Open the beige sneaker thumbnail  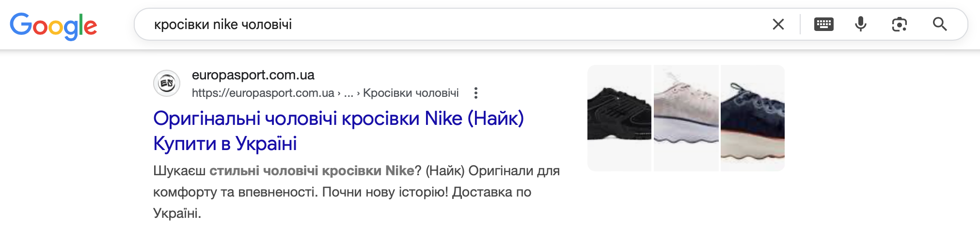point(686,118)
